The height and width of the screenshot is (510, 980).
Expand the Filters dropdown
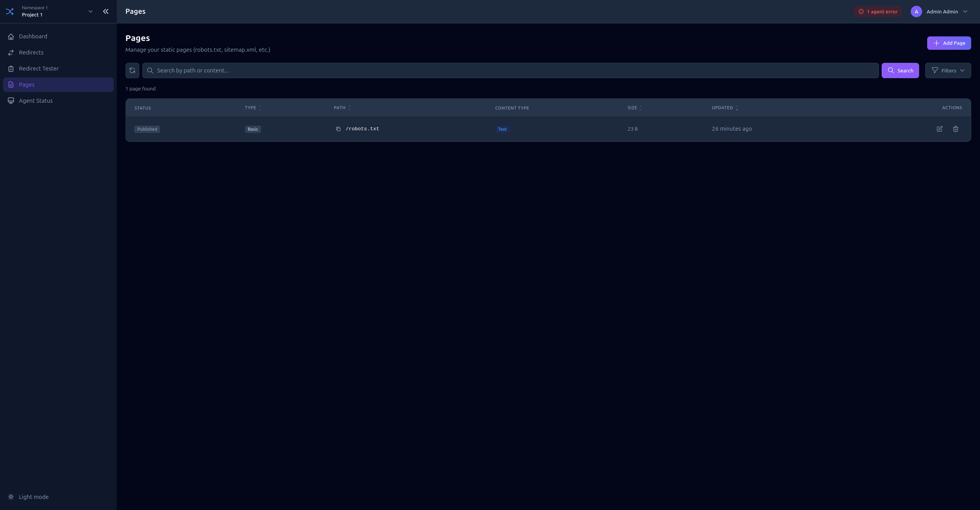[948, 71]
